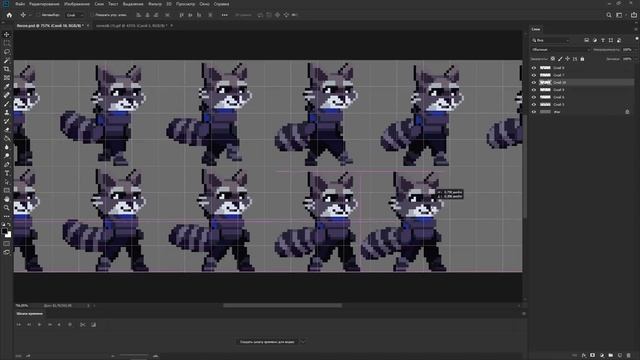Viewport: 640px width, 360px height.
Task: Lock layer position with the cross icon
Action: pyautogui.click(x=567, y=59)
